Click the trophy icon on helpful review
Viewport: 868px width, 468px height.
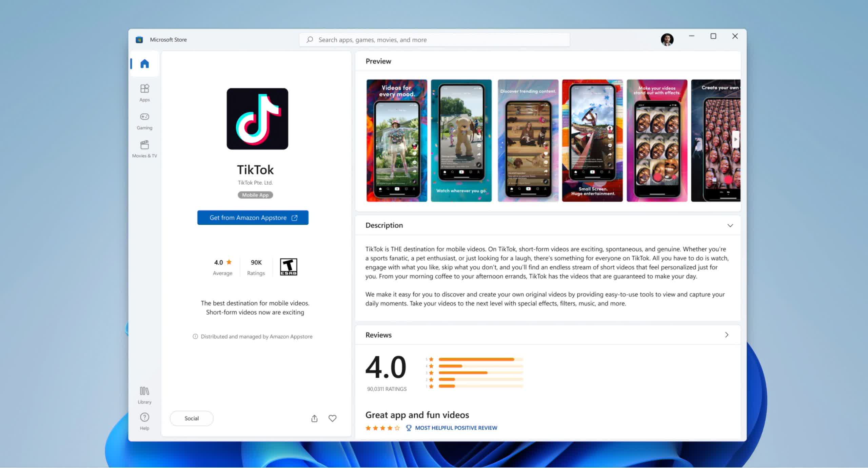coord(409,428)
